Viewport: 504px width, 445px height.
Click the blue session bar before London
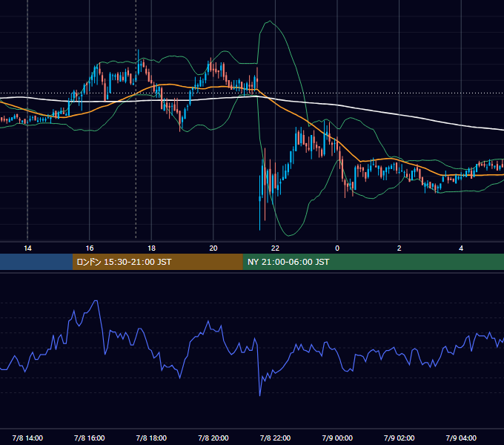click(36, 262)
